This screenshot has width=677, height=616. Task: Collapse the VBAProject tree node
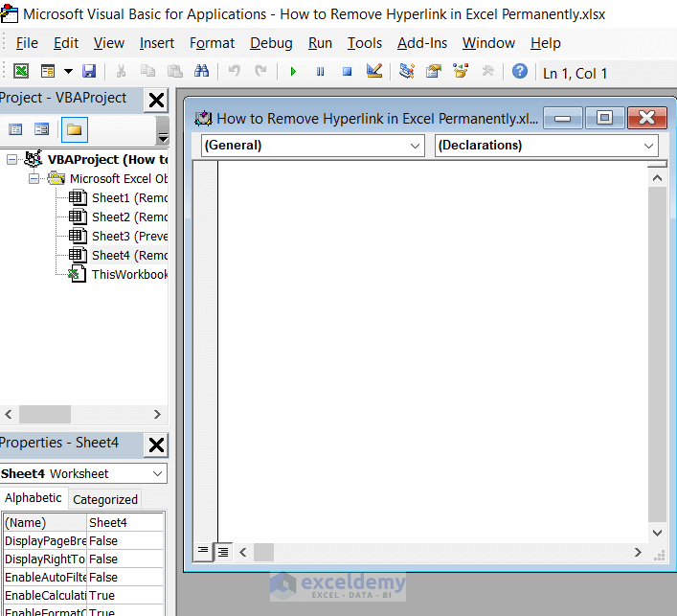tap(12, 160)
